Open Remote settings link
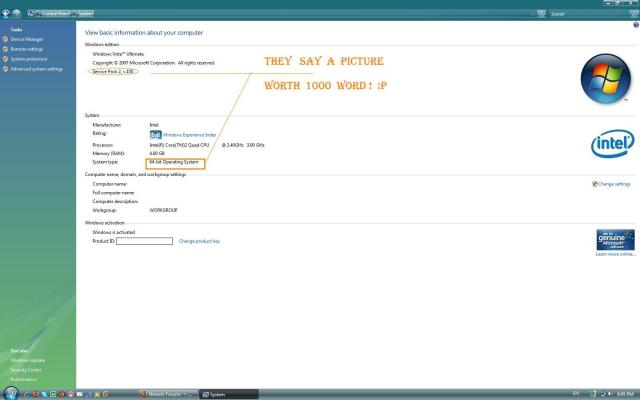Viewport: 640px width, 400px height. [x=27, y=49]
